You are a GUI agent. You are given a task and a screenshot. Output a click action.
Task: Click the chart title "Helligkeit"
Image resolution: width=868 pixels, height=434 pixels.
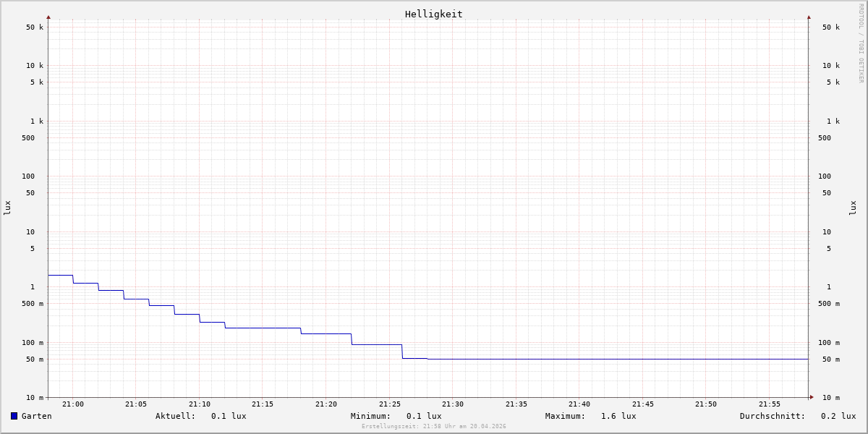(433, 14)
